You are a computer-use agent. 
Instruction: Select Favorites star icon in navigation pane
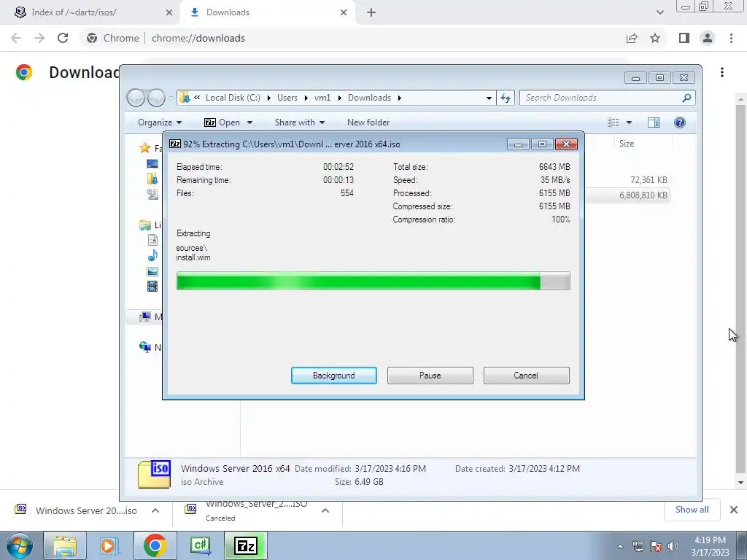point(145,148)
